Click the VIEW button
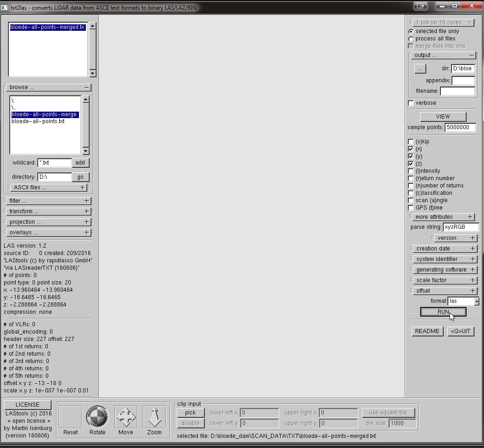Viewport: 484px width, 448px height. (x=443, y=117)
